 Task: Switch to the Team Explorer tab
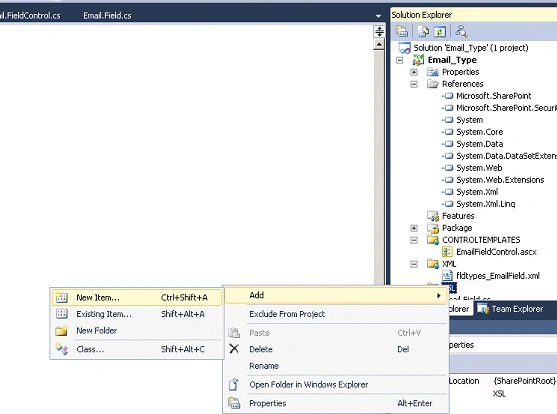tap(510, 309)
